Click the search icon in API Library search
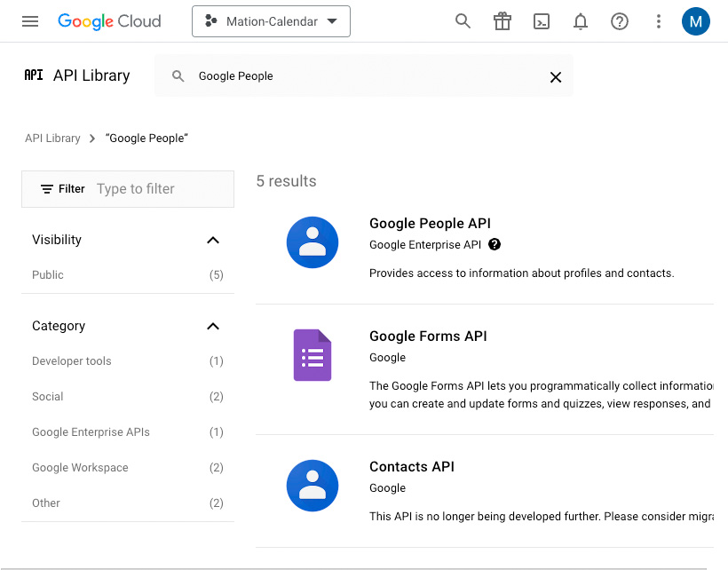The image size is (728, 570). click(x=178, y=76)
